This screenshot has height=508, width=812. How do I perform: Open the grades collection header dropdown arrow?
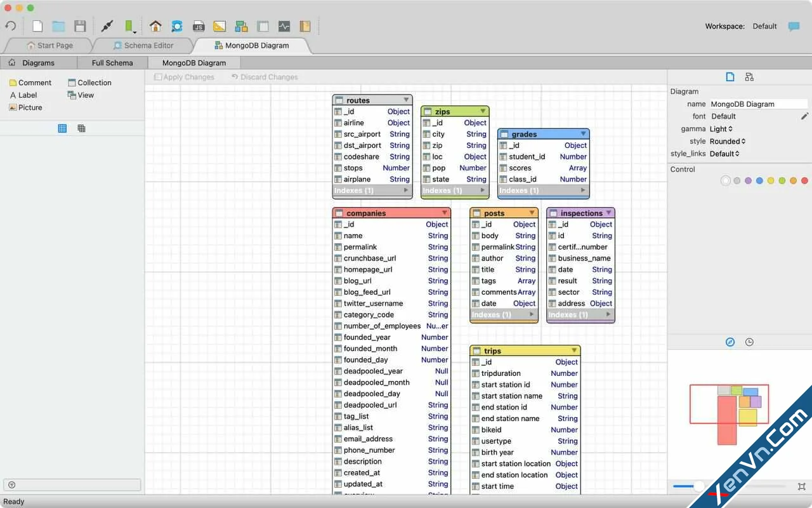pos(583,134)
